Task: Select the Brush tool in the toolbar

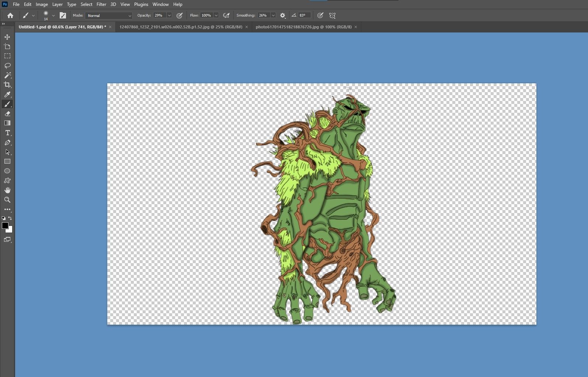Action: [7, 104]
